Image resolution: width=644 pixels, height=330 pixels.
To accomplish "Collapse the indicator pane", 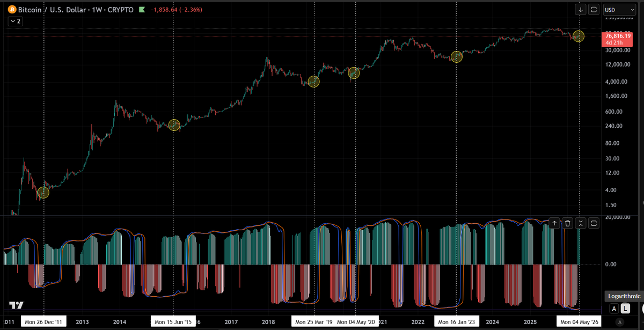I will point(581,223).
